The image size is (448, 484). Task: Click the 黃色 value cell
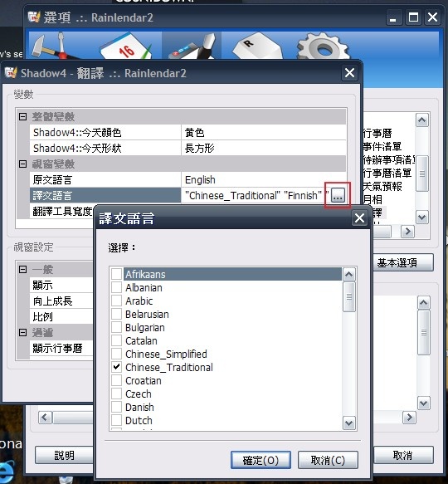tap(264, 133)
